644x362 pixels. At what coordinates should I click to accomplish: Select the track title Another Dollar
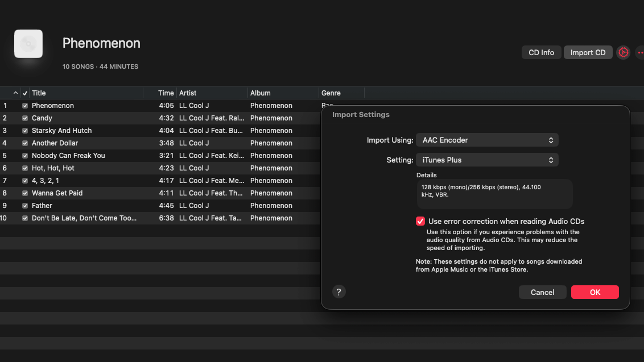(x=55, y=143)
